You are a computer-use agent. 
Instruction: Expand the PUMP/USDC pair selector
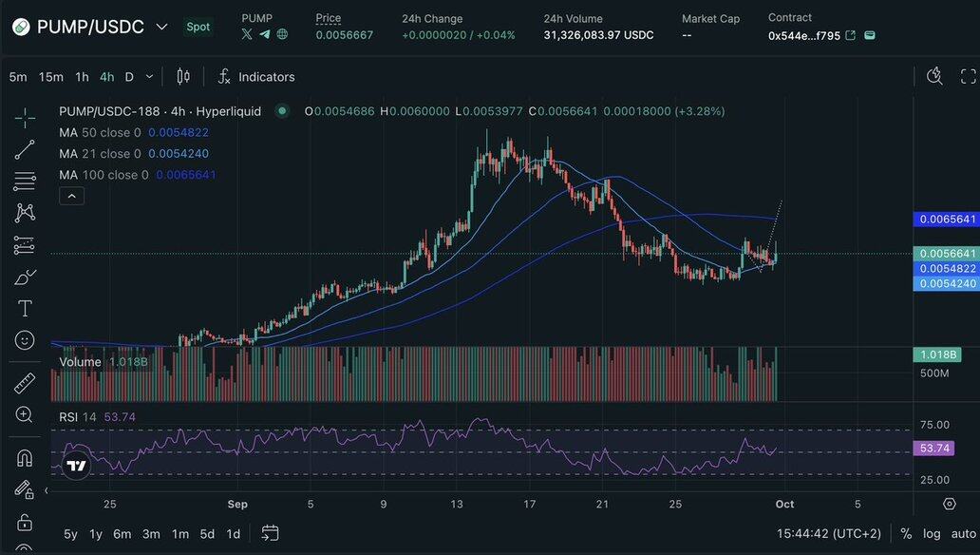pos(161,27)
